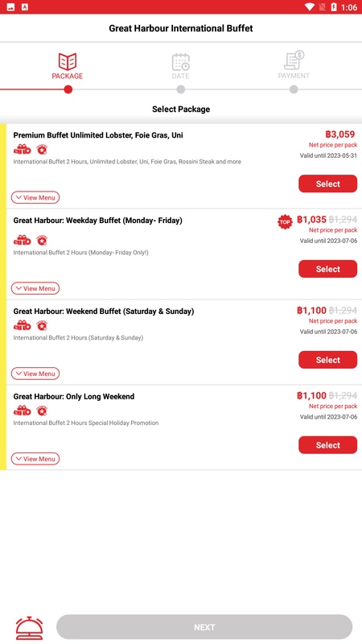Select the Premium Buffet Unlimited Lobster package

(328, 184)
